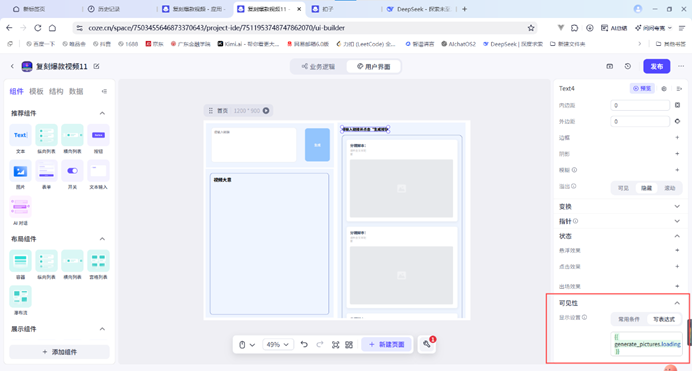Viewport: 692px width, 371px height.
Task: Redo the canvas action
Action: (320, 345)
